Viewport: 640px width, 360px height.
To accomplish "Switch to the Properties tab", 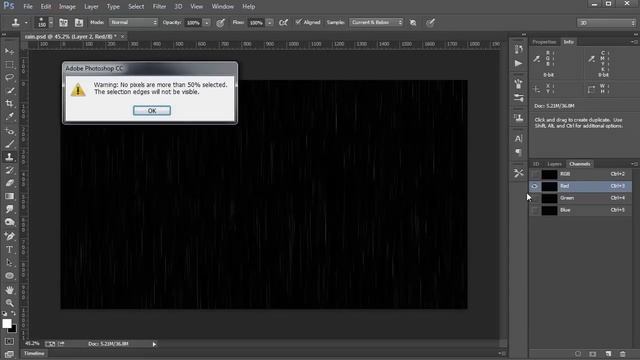I will pos(544,42).
